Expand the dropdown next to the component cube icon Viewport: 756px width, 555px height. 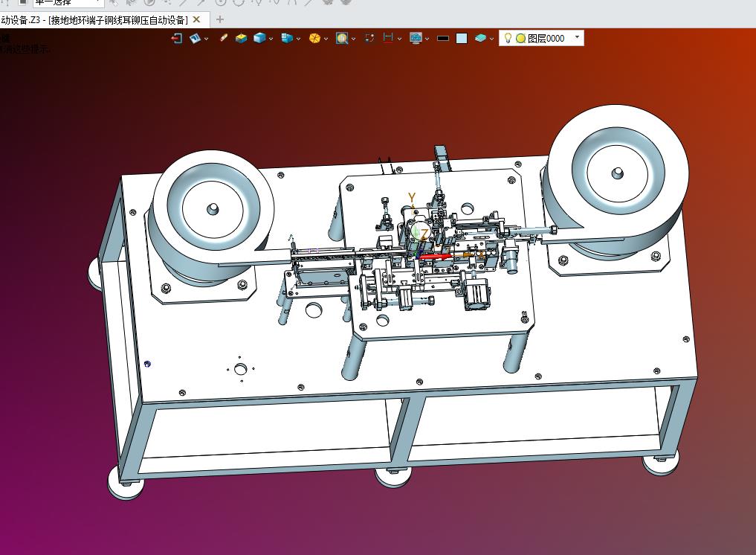coord(298,39)
